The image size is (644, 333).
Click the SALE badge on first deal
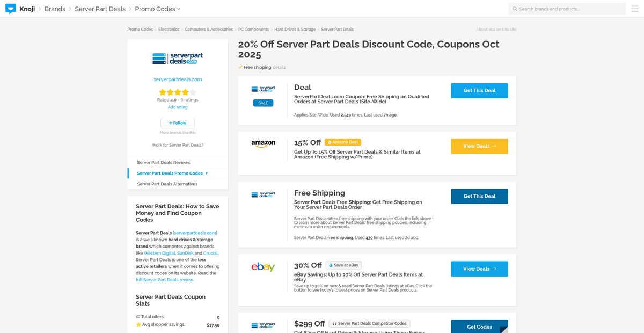(x=263, y=103)
